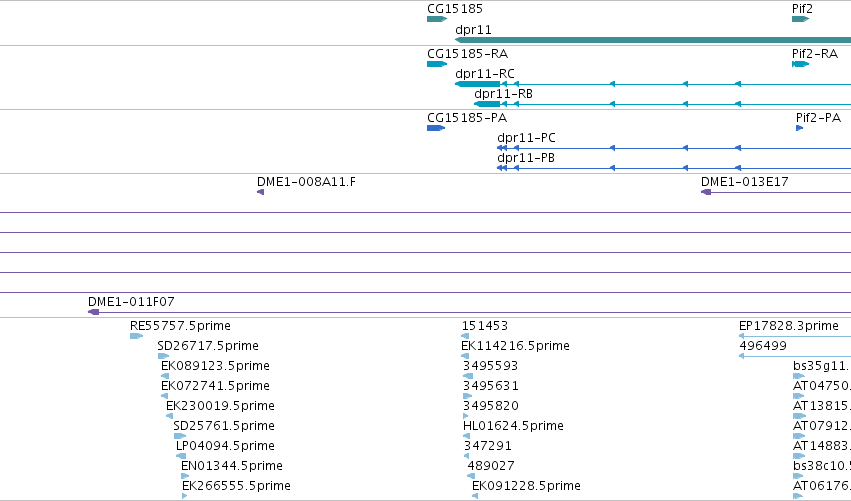Select the dpr11-RC transcript thick exon
Image resolution: width=851 pixels, height=501 pixels.
click(x=478, y=84)
